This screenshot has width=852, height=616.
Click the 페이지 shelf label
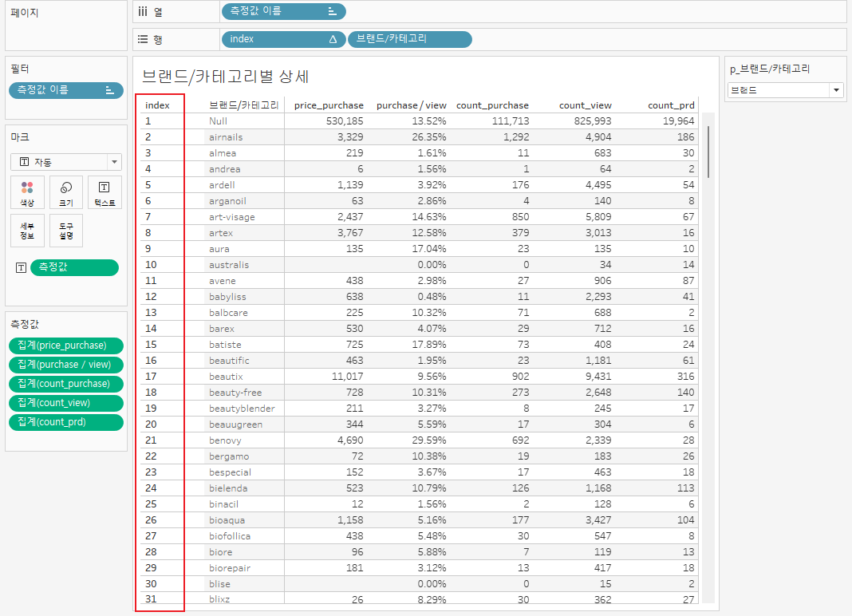25,13
